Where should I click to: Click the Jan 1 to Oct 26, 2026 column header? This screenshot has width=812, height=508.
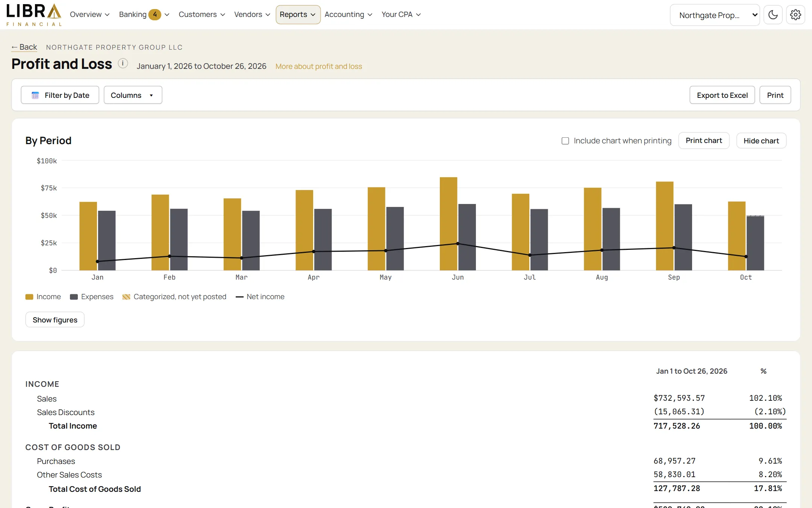pos(692,371)
